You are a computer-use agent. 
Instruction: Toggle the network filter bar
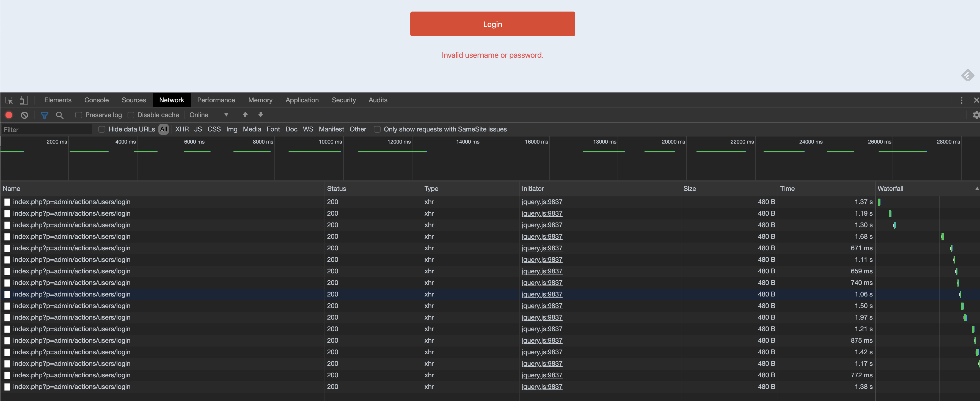click(x=45, y=115)
